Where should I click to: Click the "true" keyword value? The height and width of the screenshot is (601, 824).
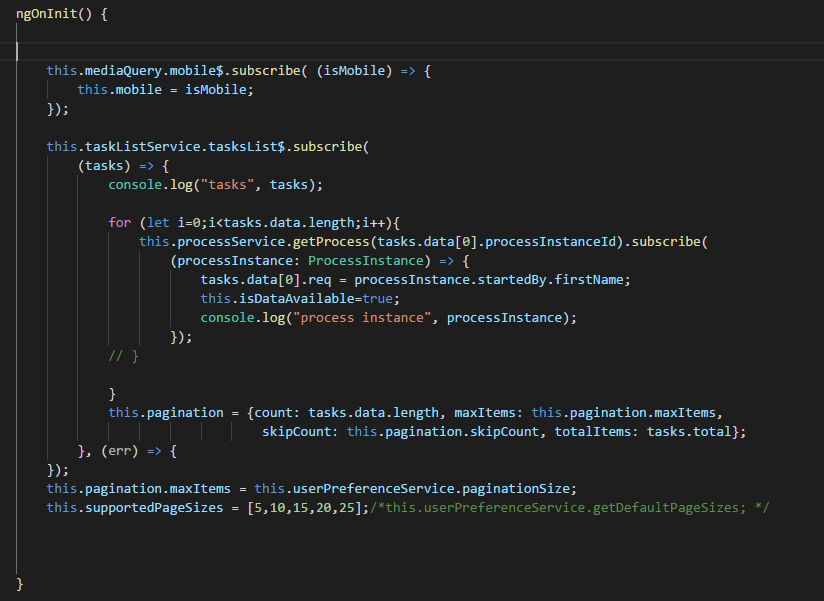point(377,298)
